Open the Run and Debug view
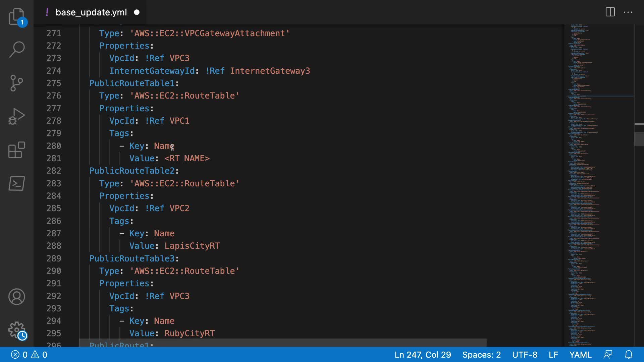Viewport: 644px width, 362px height. [x=16, y=116]
